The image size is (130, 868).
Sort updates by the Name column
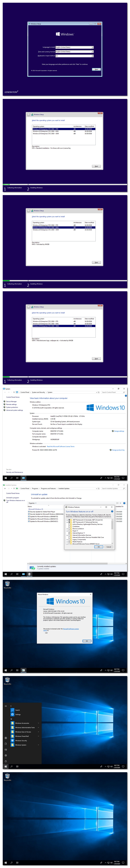(x=30, y=506)
